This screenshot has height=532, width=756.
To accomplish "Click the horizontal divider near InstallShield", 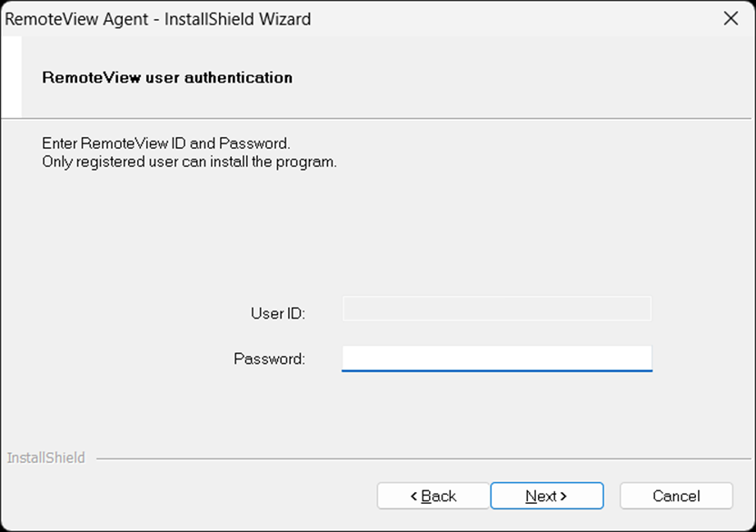I will 409,458.
